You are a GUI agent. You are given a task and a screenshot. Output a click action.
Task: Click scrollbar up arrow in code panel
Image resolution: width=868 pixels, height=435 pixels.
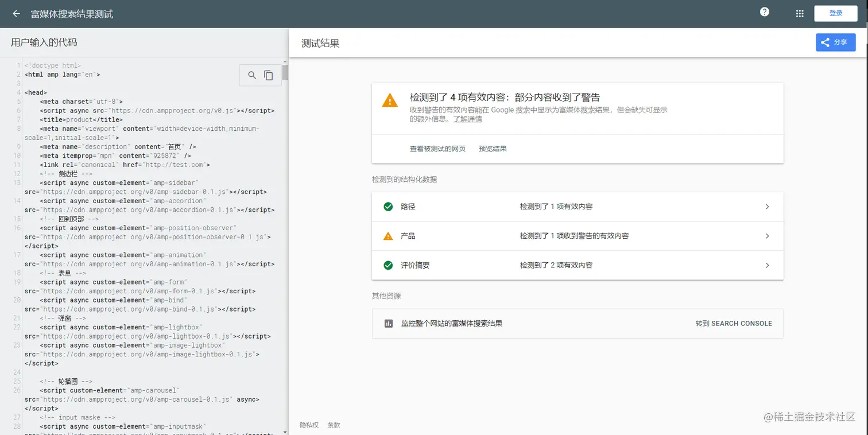point(285,61)
